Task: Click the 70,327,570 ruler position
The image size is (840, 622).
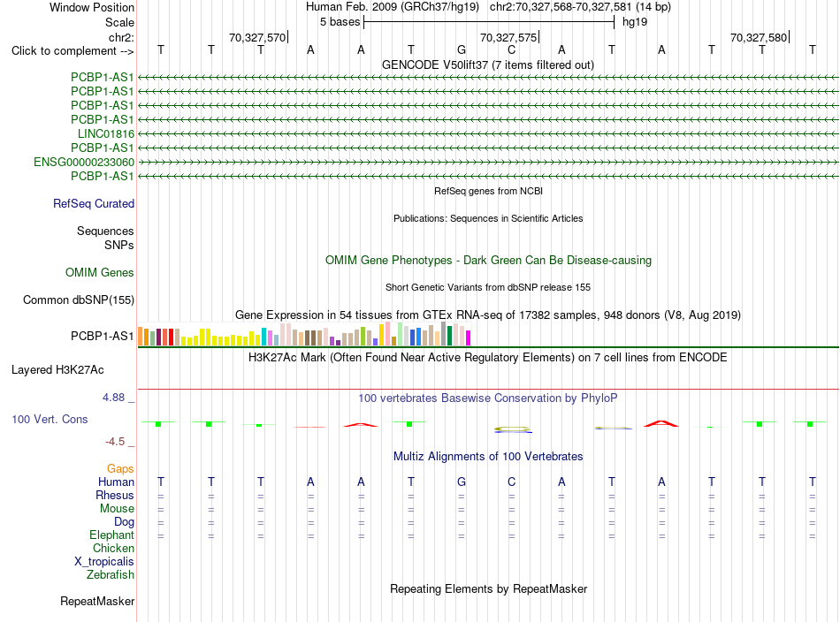Action: [257, 37]
